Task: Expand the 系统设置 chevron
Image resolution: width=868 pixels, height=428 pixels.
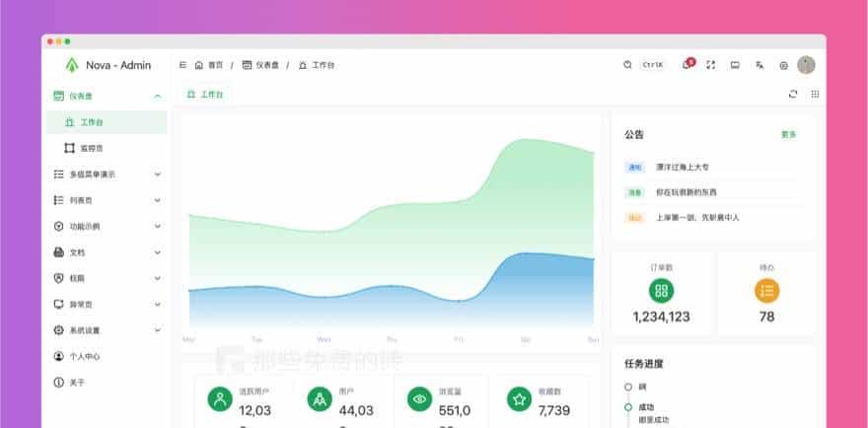Action: tap(158, 330)
